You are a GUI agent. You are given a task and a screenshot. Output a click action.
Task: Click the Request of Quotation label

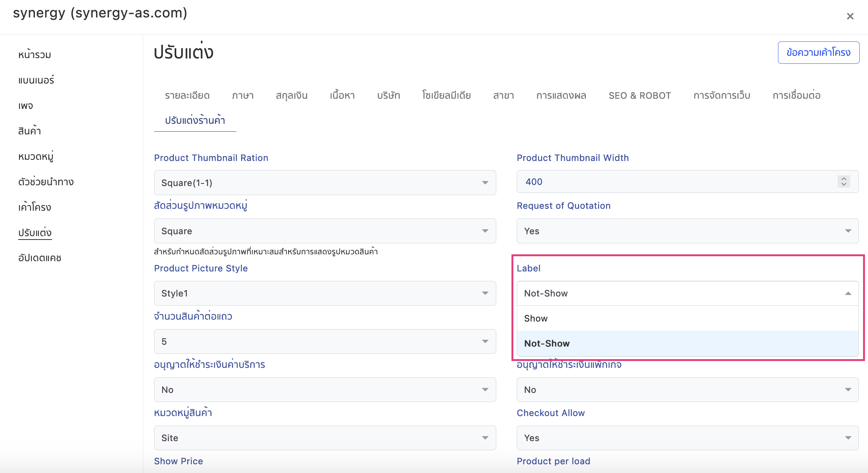(x=563, y=206)
